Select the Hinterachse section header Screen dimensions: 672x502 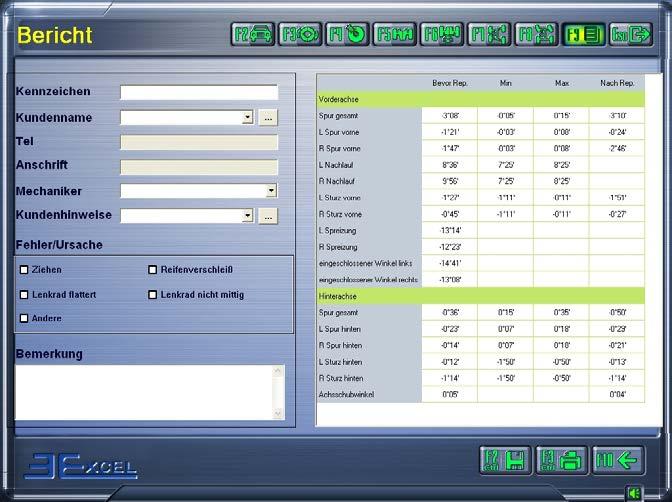coord(481,296)
